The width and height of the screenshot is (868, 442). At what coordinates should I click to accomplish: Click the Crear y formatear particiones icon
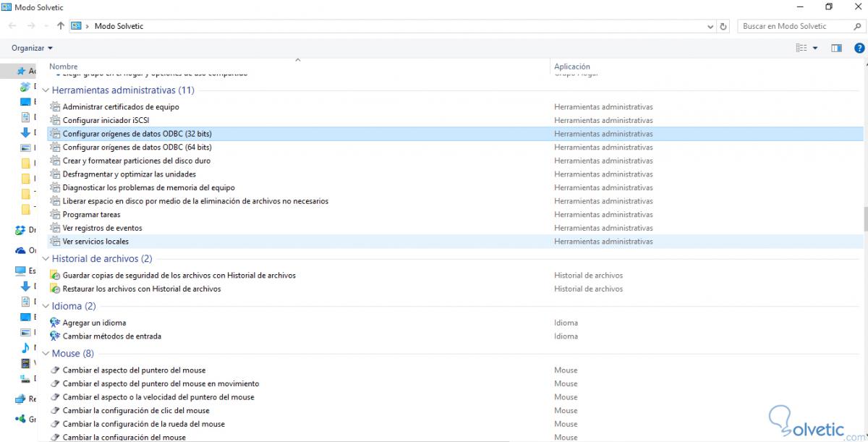tap(55, 161)
